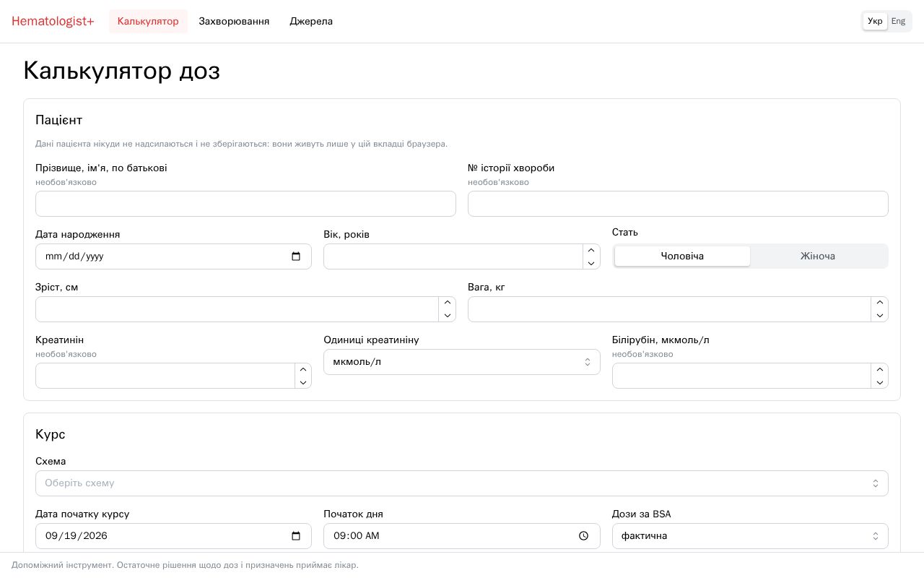Image resolution: width=924 pixels, height=578 pixels.
Task: Open the Калькулятор tab
Action: (x=148, y=21)
